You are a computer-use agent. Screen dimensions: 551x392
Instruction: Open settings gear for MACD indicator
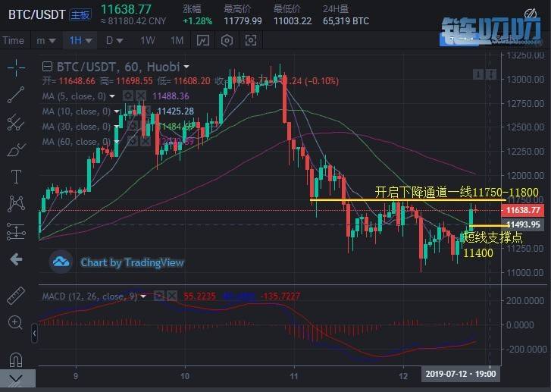pyautogui.click(x=159, y=296)
